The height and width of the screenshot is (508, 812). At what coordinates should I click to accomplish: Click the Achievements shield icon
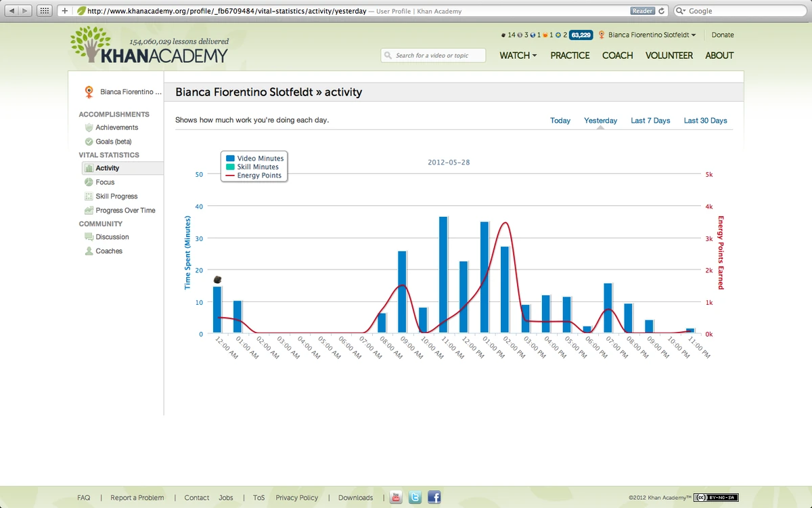click(x=89, y=127)
